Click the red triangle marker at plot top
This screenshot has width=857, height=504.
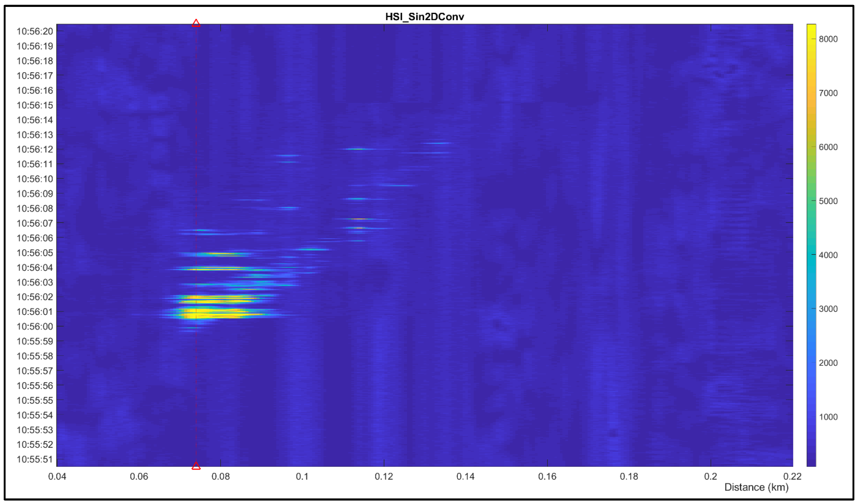(196, 23)
